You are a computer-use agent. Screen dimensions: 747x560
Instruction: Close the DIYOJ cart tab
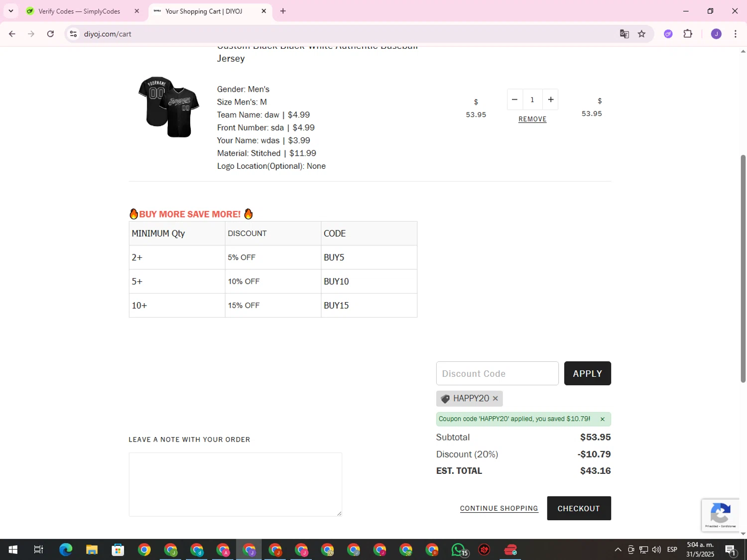264,11
